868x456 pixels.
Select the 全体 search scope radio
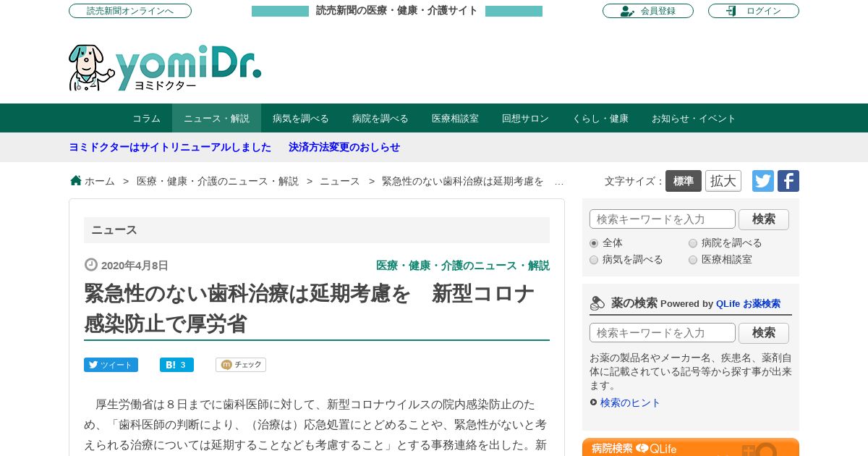click(x=594, y=243)
